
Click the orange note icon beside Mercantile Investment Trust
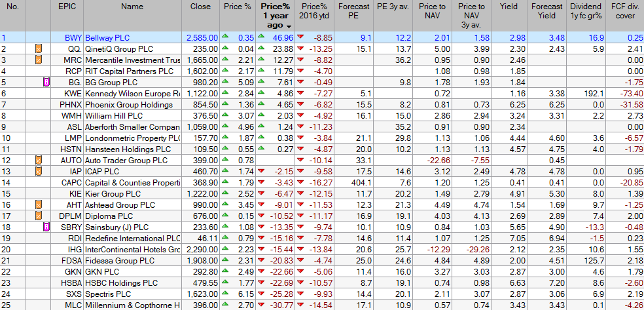click(38, 60)
